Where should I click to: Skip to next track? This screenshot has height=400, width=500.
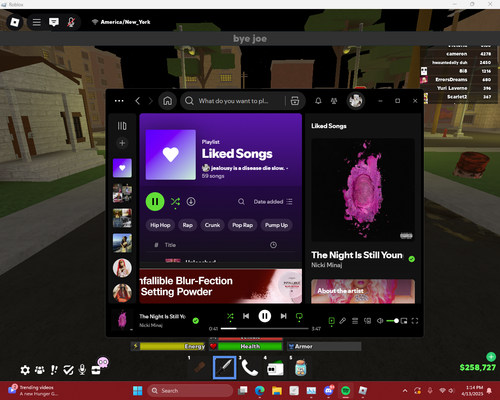tap(283, 316)
